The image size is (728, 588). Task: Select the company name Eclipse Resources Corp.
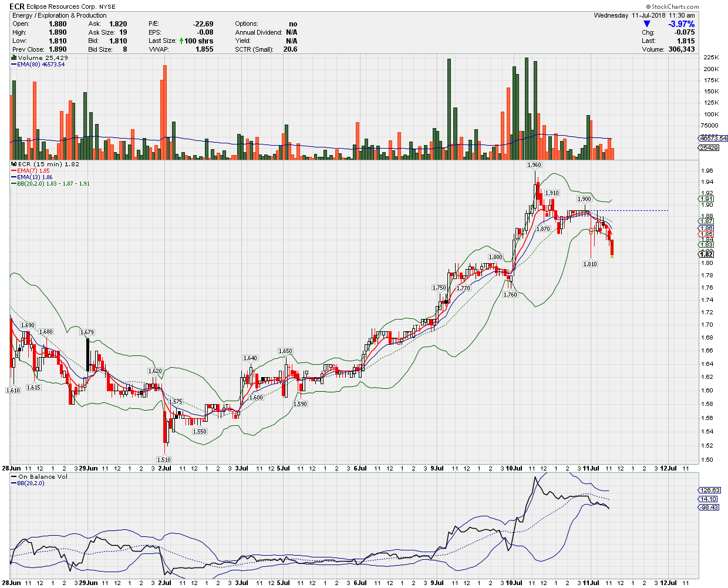coord(62,7)
